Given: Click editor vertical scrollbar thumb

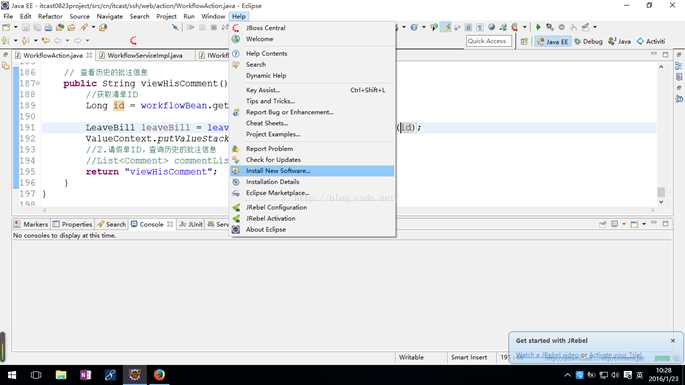Looking at the screenshot, I should point(661,192).
